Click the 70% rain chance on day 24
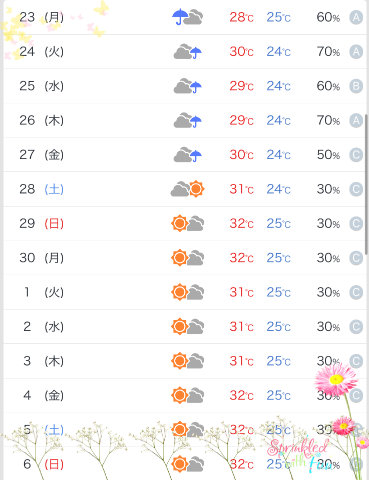Image resolution: width=369 pixels, height=480 pixels. [x=328, y=51]
